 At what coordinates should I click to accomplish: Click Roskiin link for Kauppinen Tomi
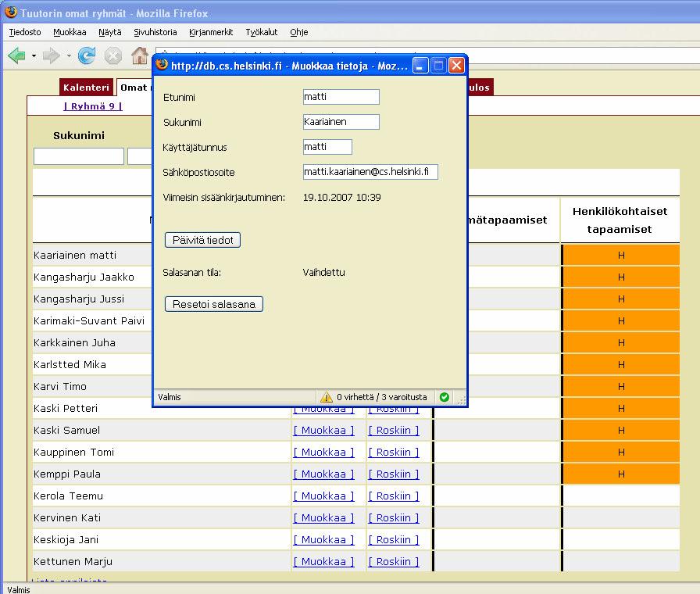(x=393, y=452)
